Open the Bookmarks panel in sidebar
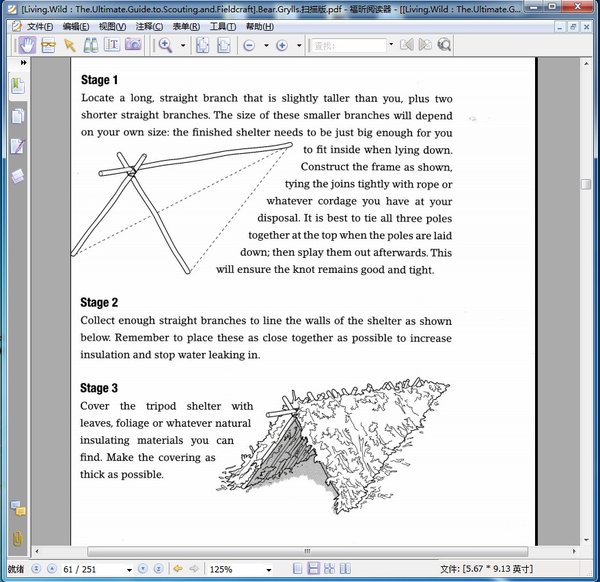 17,86
